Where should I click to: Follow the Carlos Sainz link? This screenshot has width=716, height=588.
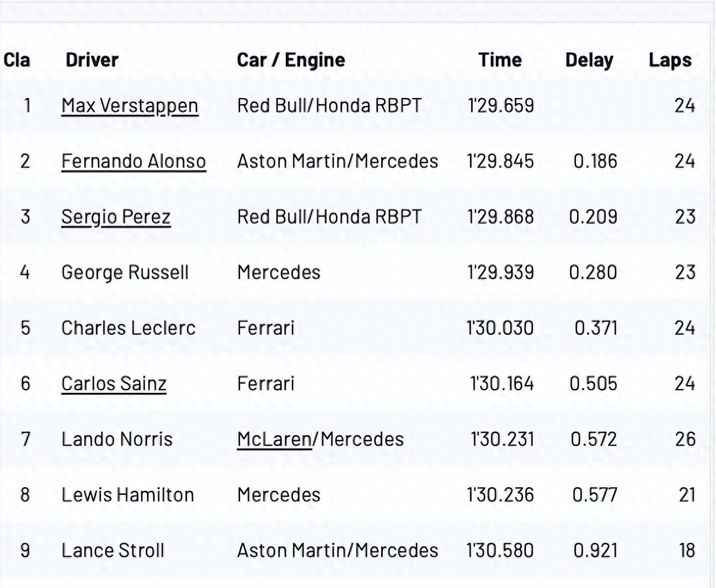click(x=113, y=383)
